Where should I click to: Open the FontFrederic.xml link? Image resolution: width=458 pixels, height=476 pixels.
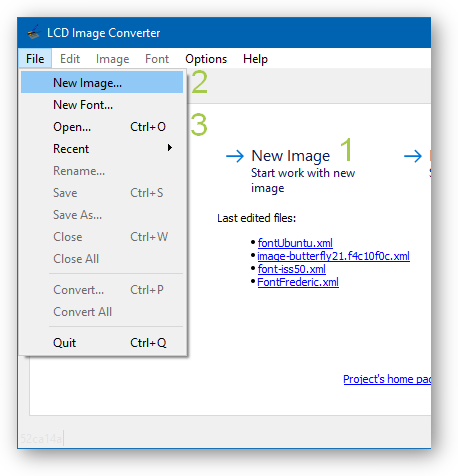pyautogui.click(x=298, y=282)
